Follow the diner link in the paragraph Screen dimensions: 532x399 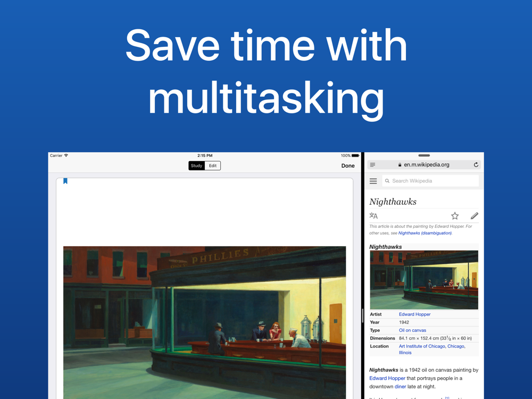click(401, 386)
